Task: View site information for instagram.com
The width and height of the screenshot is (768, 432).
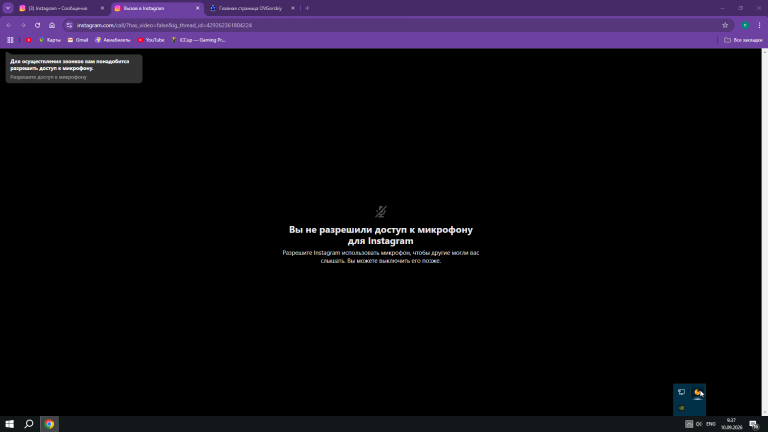Action: coord(70,25)
